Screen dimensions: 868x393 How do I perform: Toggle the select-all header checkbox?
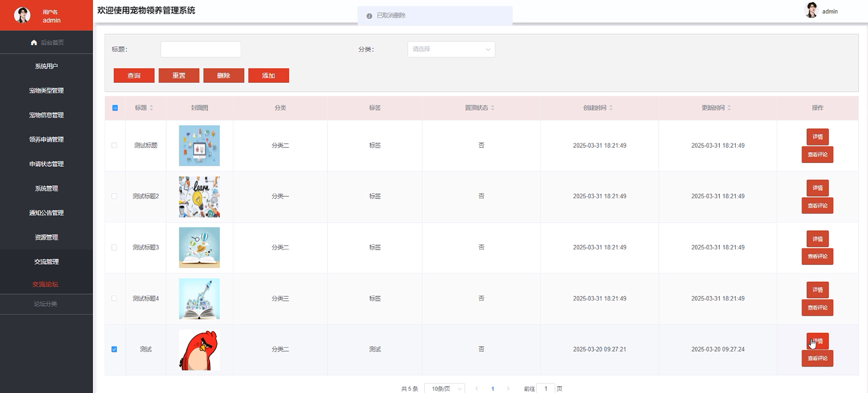(115, 108)
